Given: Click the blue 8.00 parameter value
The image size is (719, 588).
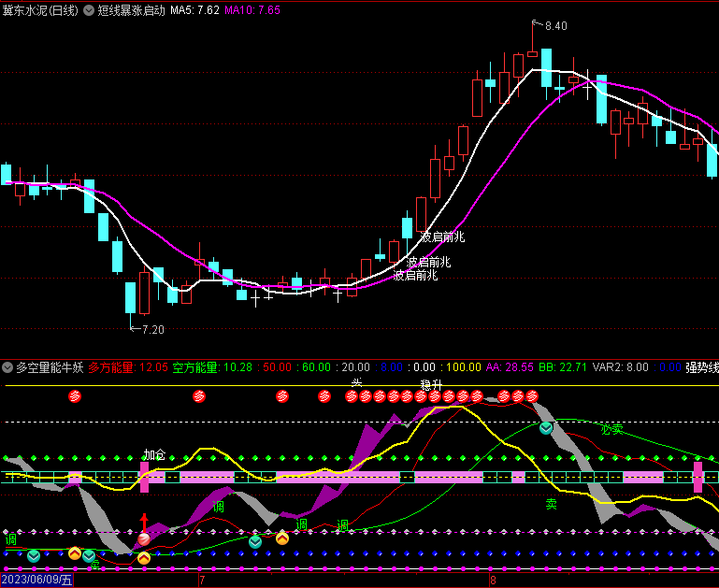Looking at the screenshot, I should (392, 367).
